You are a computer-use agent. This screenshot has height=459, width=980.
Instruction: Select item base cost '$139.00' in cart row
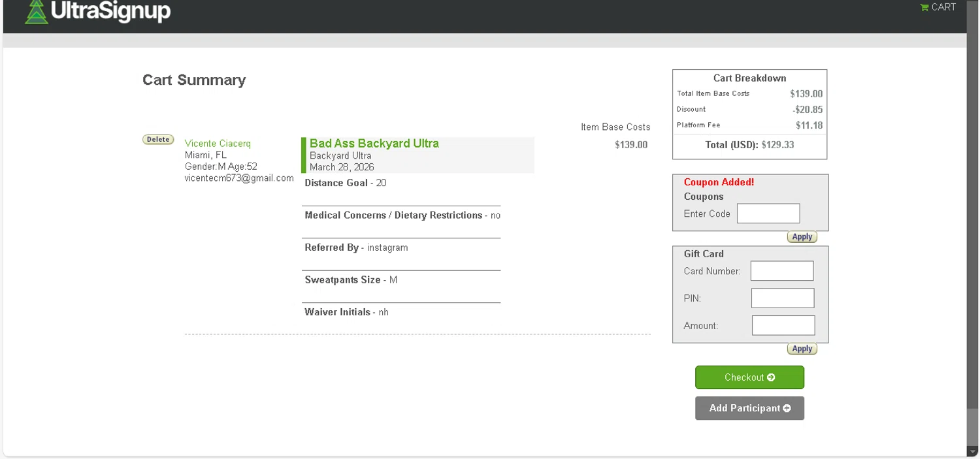click(x=631, y=145)
